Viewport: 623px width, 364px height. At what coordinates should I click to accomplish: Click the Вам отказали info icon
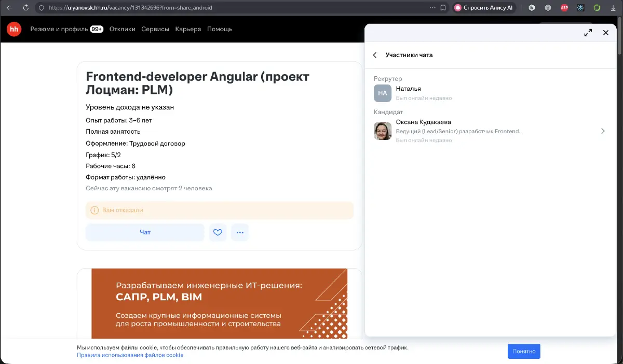click(x=94, y=211)
